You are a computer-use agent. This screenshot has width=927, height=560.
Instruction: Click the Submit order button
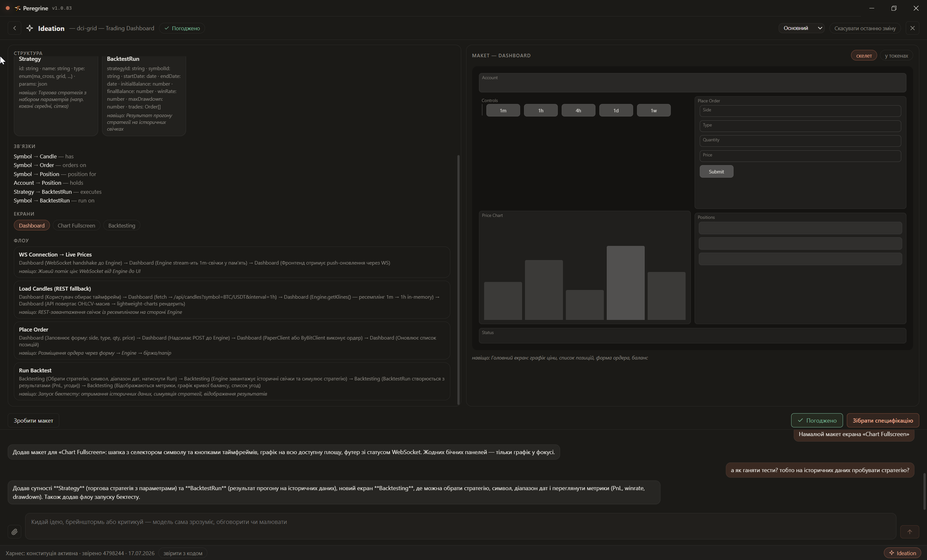[x=716, y=172]
